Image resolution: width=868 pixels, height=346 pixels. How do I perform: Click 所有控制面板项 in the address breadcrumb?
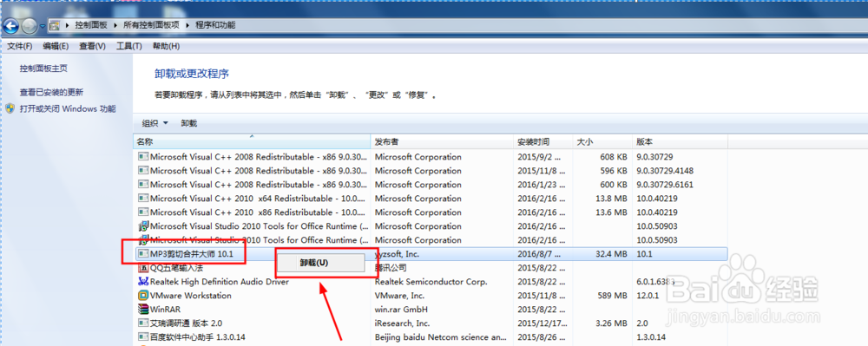[151, 25]
